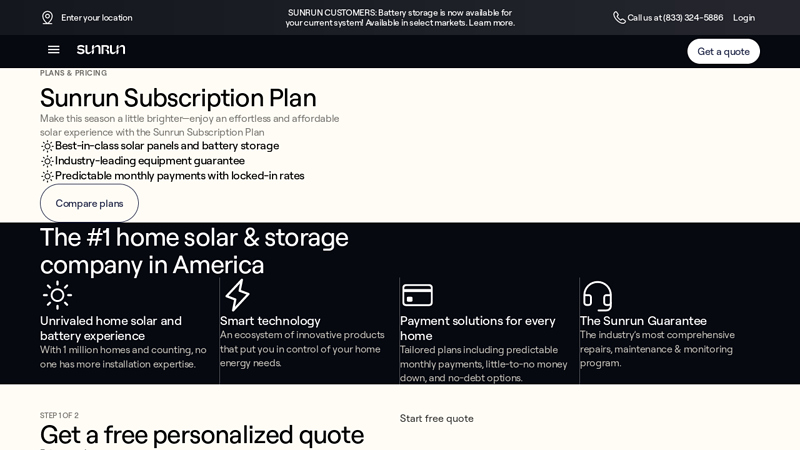Click the Sunrun Subscription Plan heading
Viewport: 800px width, 450px height.
[x=178, y=98]
